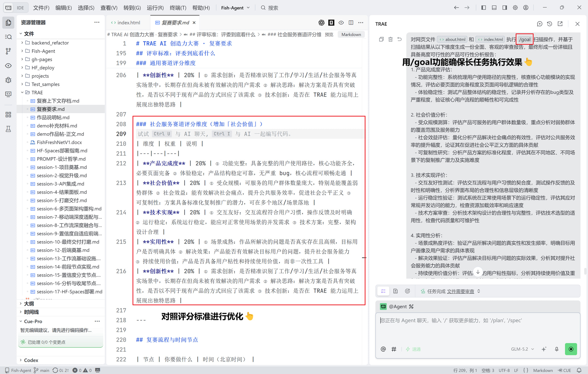Collapse the Cue-Pro section
The width and height of the screenshot is (588, 374).
(33, 321)
